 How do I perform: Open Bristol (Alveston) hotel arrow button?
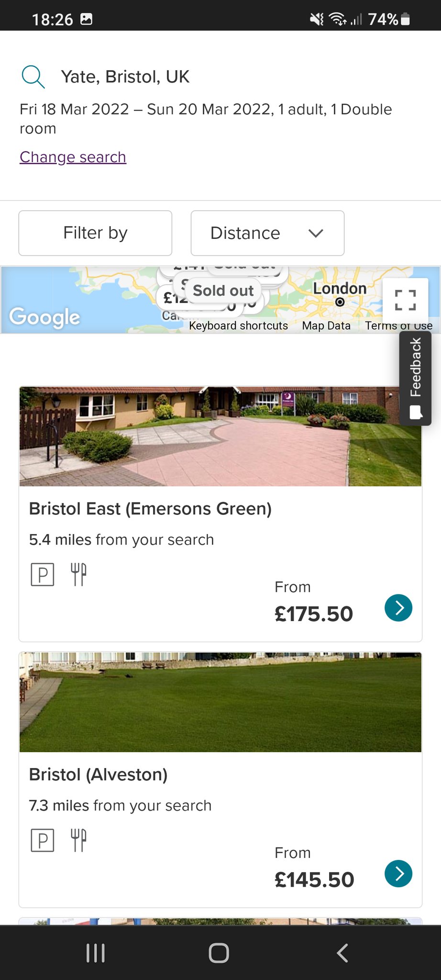coord(398,874)
